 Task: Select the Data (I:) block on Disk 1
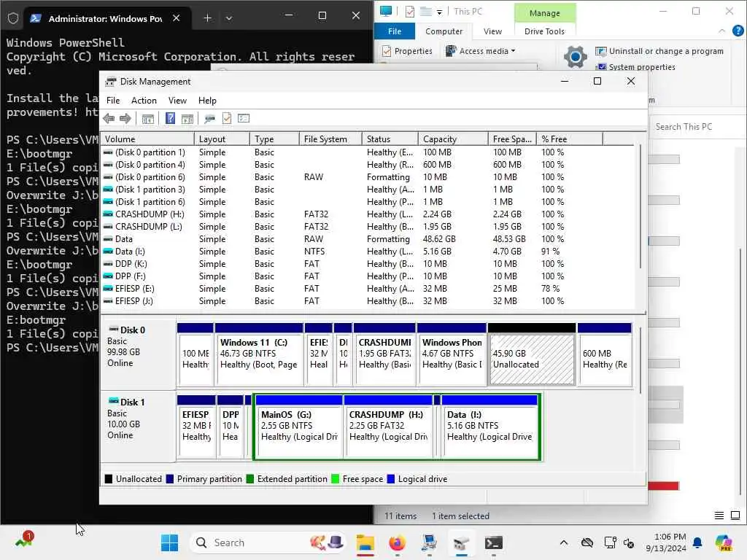(x=489, y=426)
